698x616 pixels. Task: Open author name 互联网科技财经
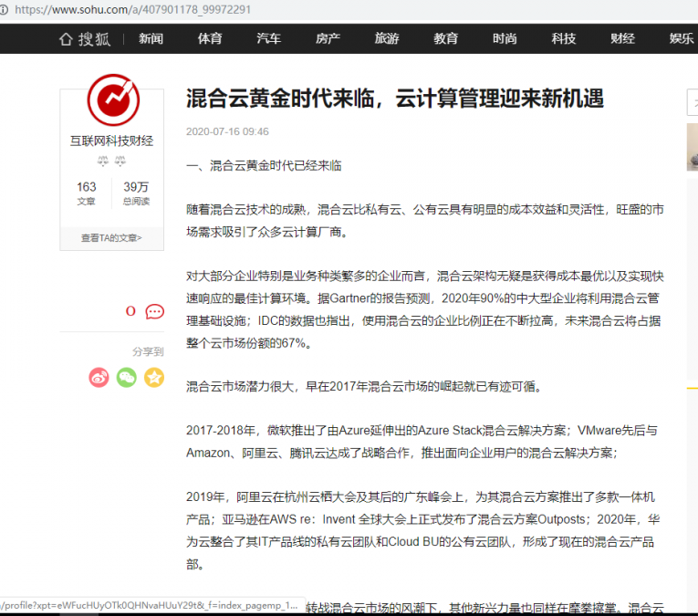click(111, 141)
